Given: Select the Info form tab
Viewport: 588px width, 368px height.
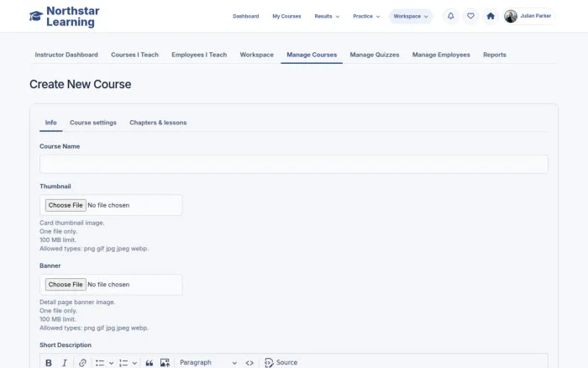Looking at the screenshot, I should [50, 123].
